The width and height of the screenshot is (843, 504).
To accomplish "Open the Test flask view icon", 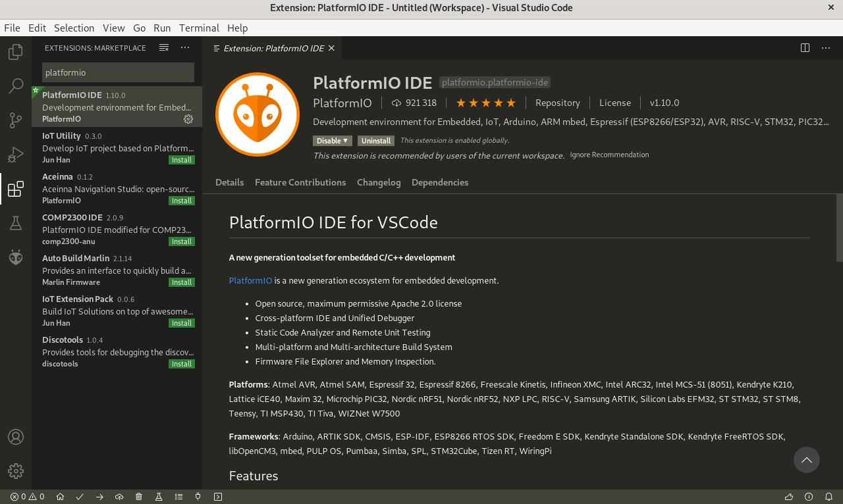I will [16, 224].
